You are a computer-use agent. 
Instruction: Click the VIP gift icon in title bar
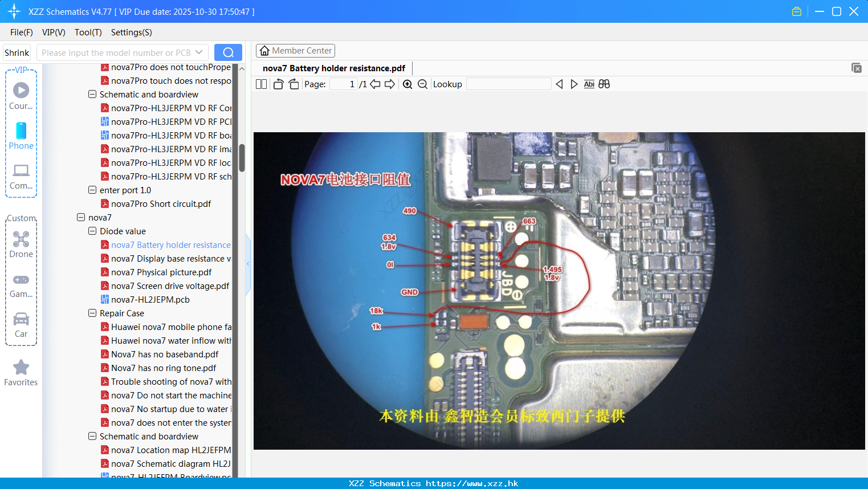pyautogui.click(x=797, y=11)
